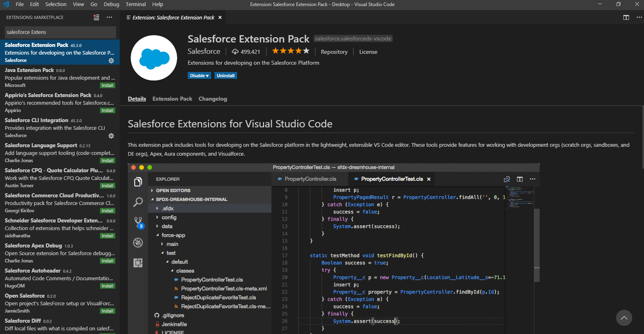
Task: Open the Extensions panel More Actions menu
Action: pos(109,17)
